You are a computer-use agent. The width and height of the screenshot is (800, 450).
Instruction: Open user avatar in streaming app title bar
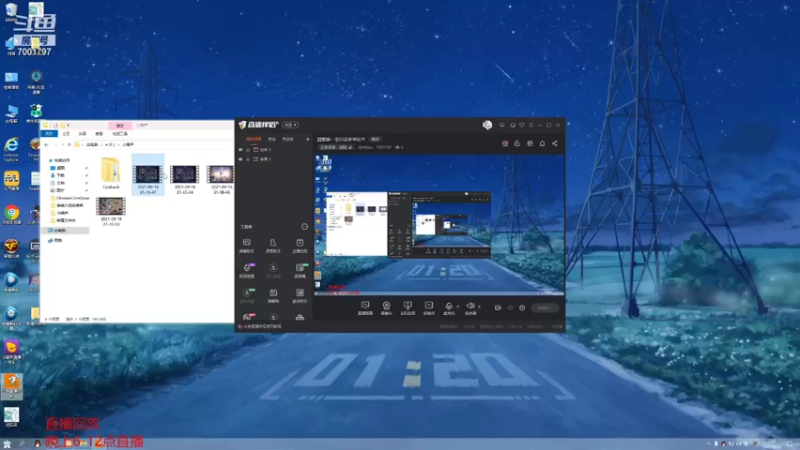[x=487, y=125]
